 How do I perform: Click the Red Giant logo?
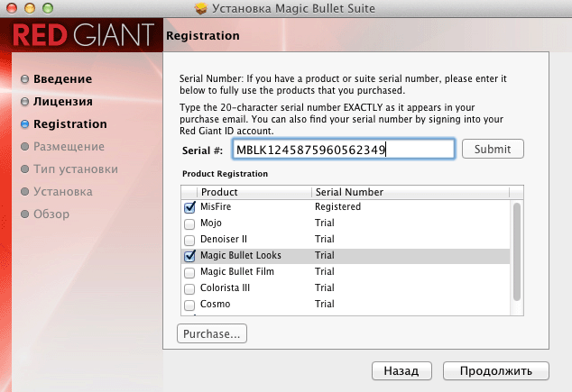click(84, 35)
